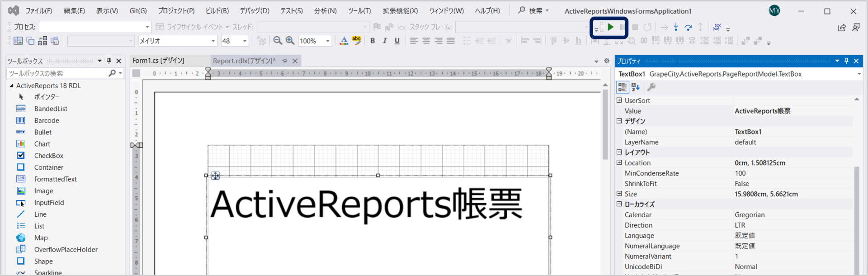Open the ファイル(F) menu
Screen dimensions: 868x276
pos(38,11)
